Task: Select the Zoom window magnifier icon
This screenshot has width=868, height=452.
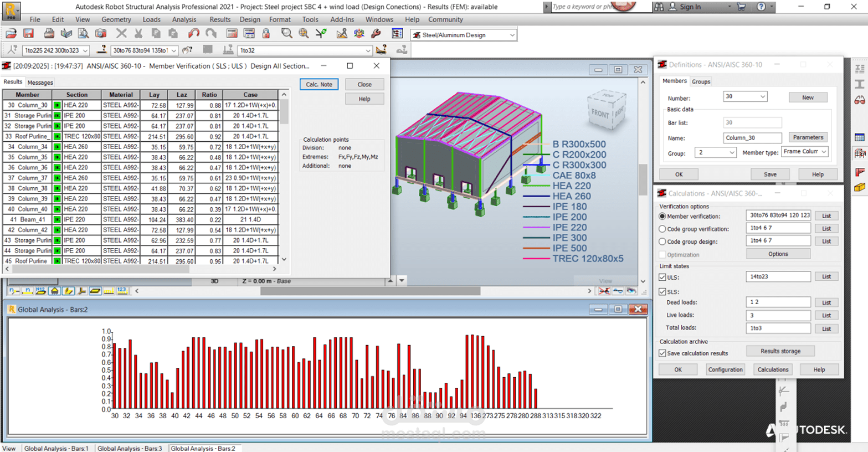Action: [286, 34]
